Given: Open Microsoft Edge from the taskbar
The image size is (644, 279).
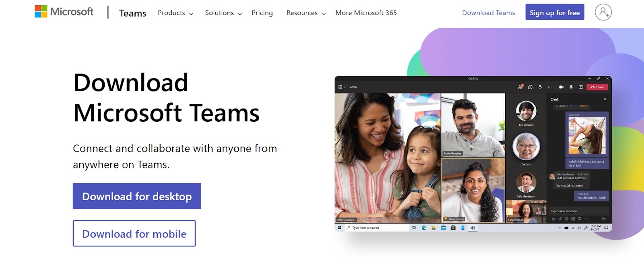Looking at the screenshot, I should coord(424,228).
